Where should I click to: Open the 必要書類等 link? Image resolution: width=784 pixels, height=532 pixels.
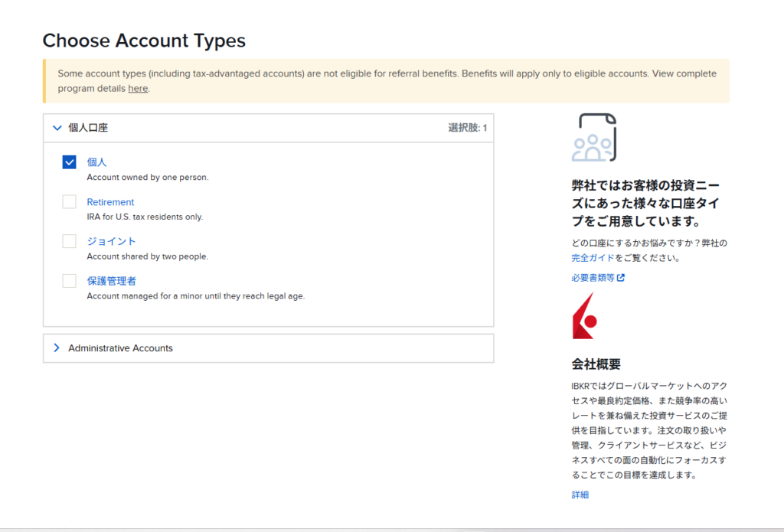coord(593,278)
